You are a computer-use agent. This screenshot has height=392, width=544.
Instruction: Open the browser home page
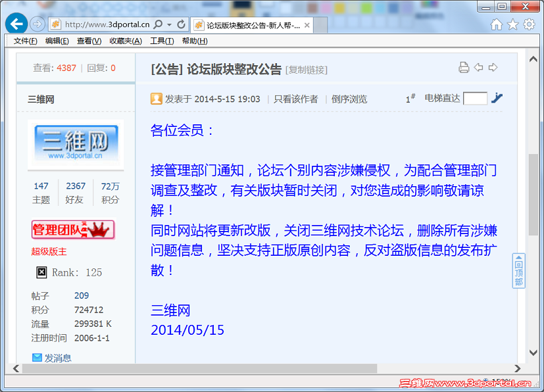498,23
